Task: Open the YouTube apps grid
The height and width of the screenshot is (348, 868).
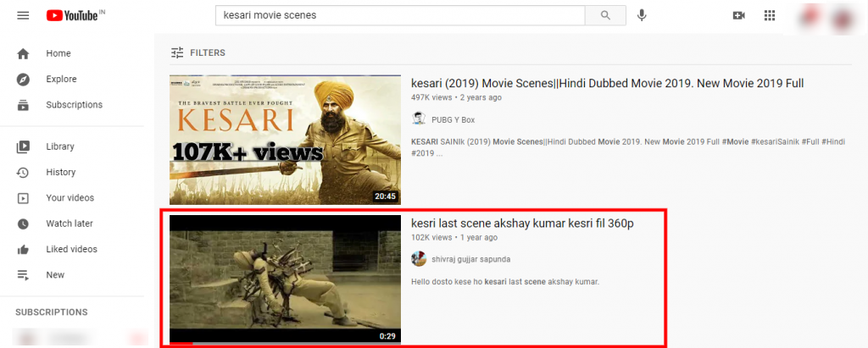Action: [770, 15]
